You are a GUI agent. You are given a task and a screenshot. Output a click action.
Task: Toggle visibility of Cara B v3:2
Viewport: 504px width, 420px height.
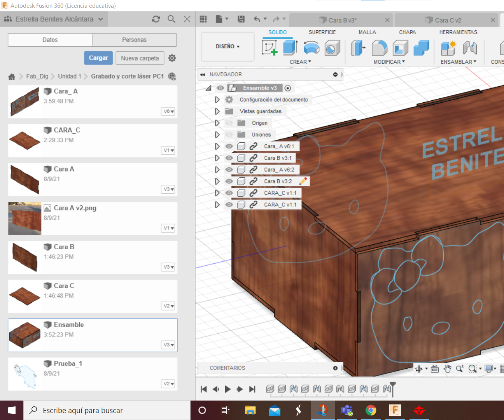pos(229,181)
